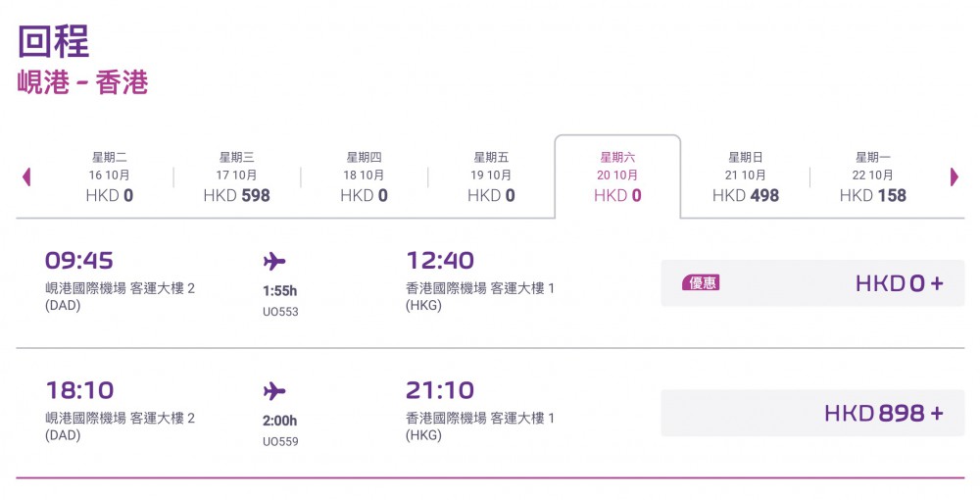The height and width of the screenshot is (500, 980).
Task: Select the 星期二 16 10月 date tab
Action: tap(109, 176)
